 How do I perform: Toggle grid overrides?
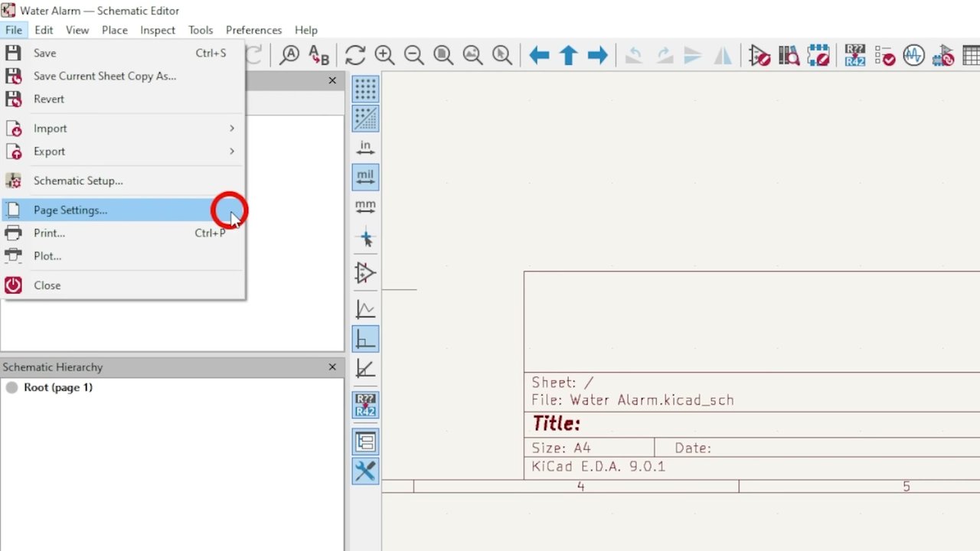tap(365, 118)
